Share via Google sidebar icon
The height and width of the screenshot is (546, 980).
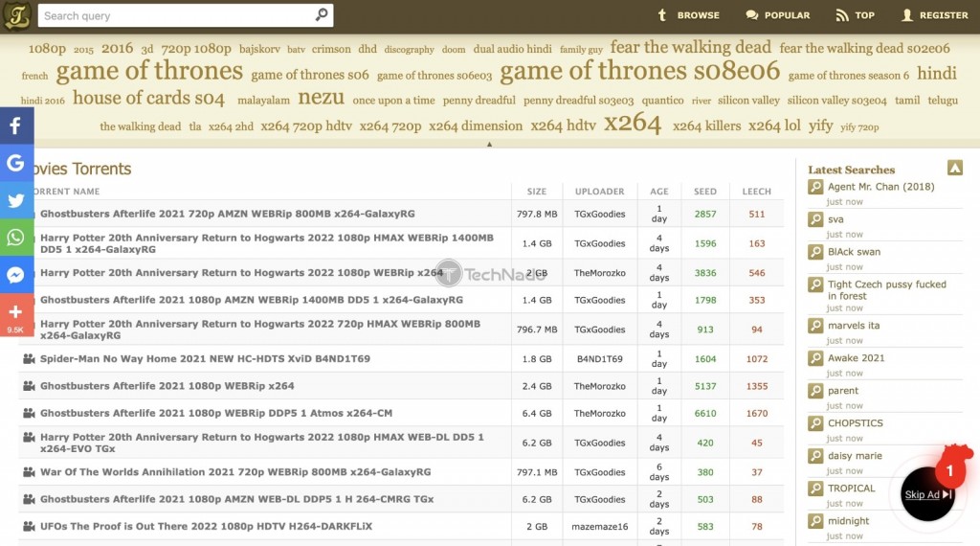tap(16, 163)
